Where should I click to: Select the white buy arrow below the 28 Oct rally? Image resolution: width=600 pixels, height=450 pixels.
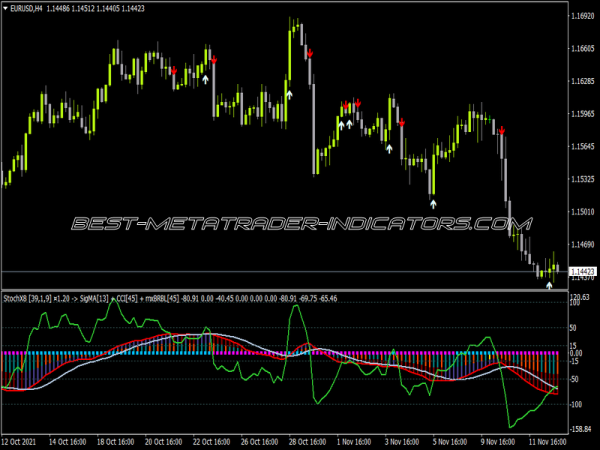(x=289, y=95)
